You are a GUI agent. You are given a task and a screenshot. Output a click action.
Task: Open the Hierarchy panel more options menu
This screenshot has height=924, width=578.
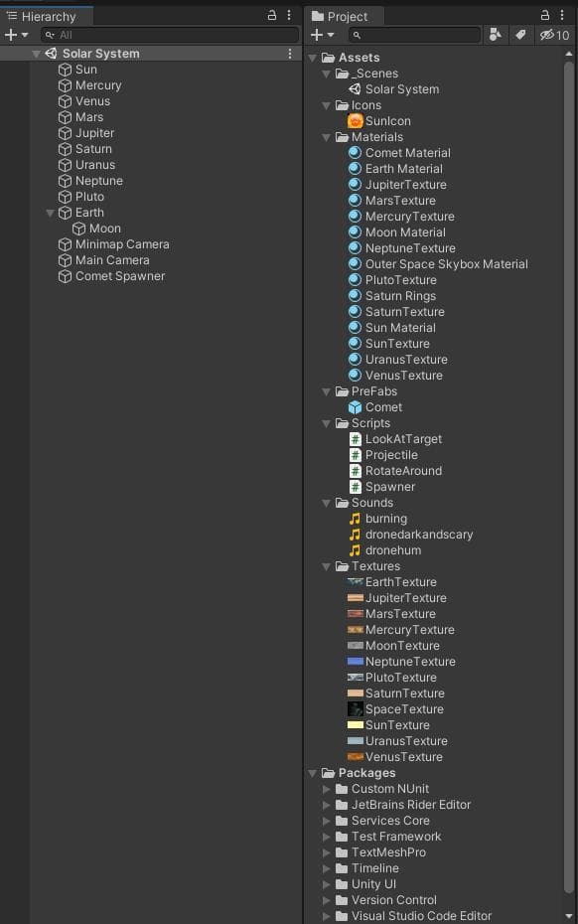(x=289, y=15)
